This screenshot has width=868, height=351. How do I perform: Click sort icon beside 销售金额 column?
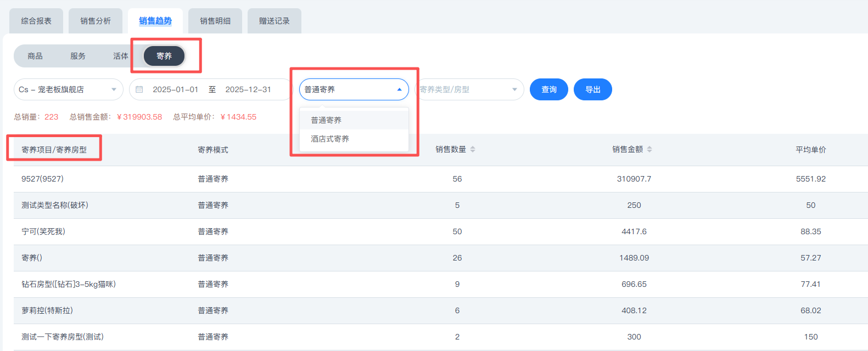[x=649, y=149]
